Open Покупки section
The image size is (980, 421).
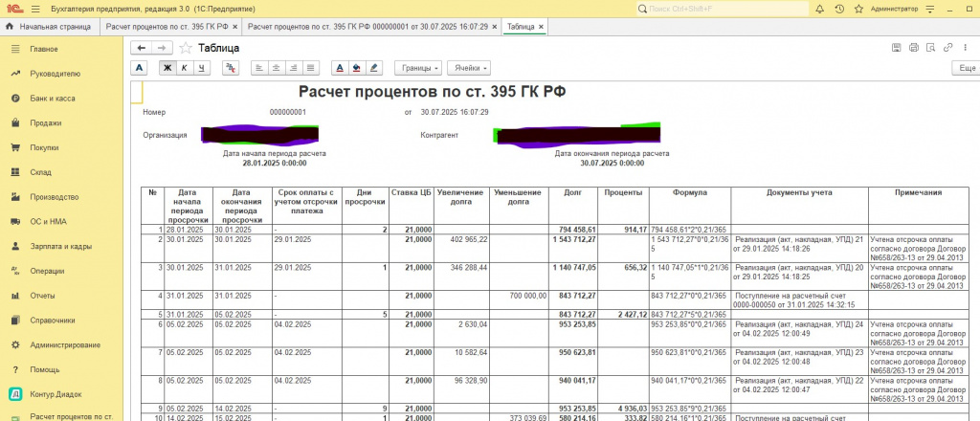pos(61,148)
